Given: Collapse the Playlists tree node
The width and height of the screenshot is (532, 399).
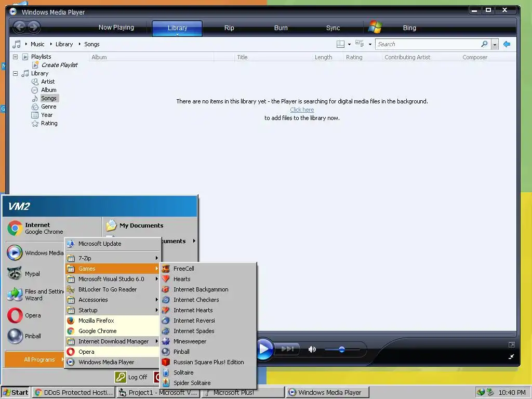Looking at the screenshot, I should tap(15, 57).
